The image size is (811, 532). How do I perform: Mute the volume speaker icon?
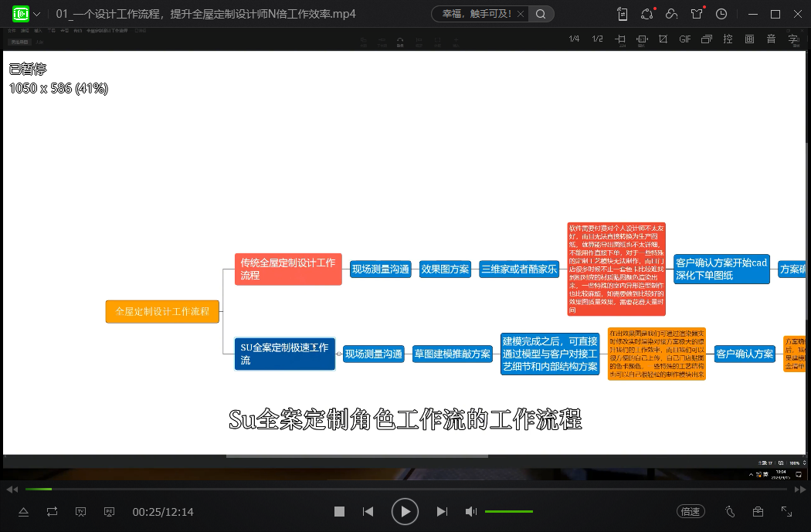coord(470,511)
